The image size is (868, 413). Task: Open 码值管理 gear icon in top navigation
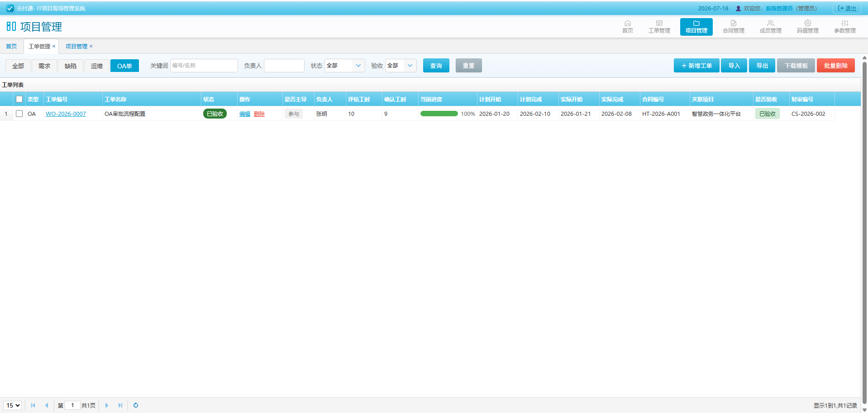tap(807, 23)
